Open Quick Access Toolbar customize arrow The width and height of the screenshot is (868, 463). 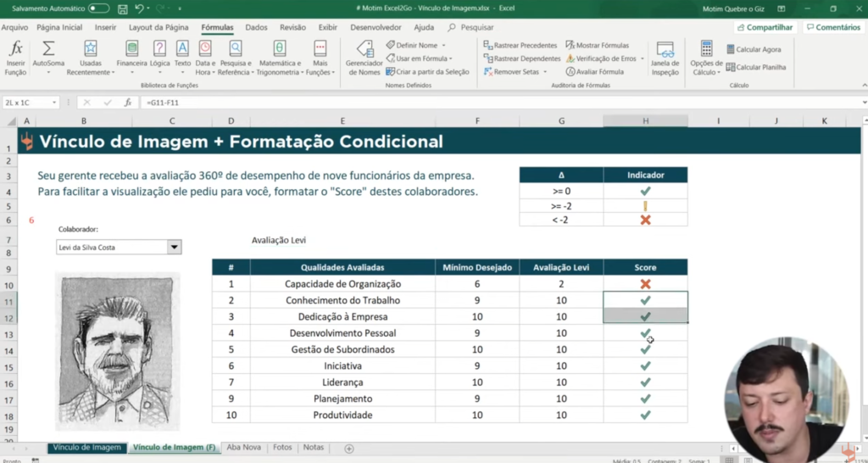pos(180,8)
